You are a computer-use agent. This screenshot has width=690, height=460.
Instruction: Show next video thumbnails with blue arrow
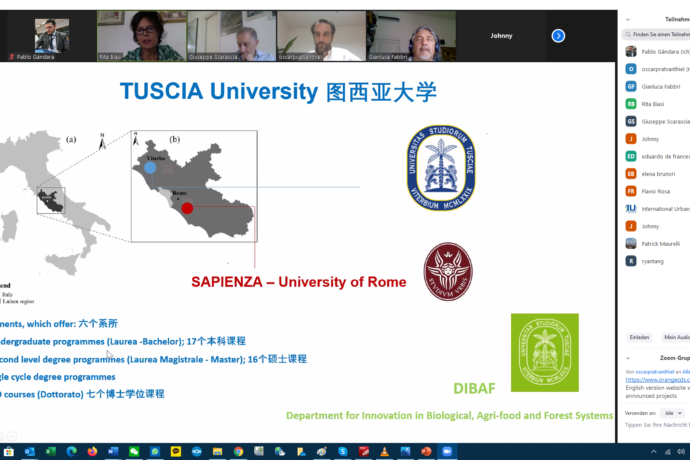[558, 36]
